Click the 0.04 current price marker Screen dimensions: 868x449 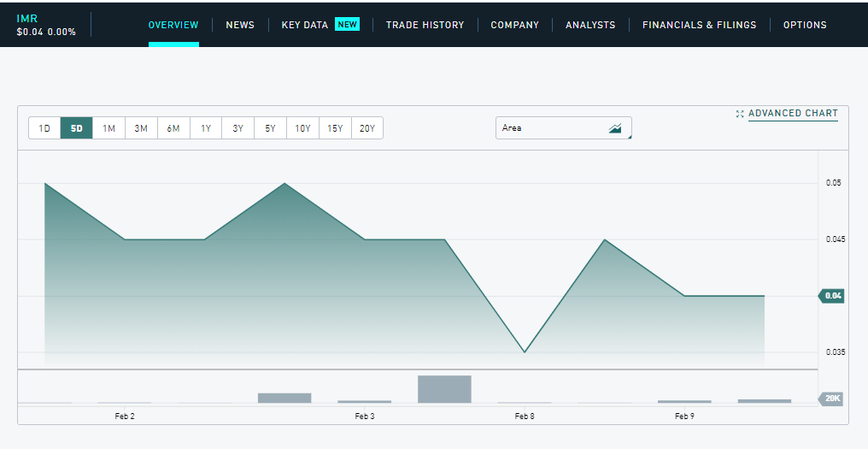click(831, 296)
